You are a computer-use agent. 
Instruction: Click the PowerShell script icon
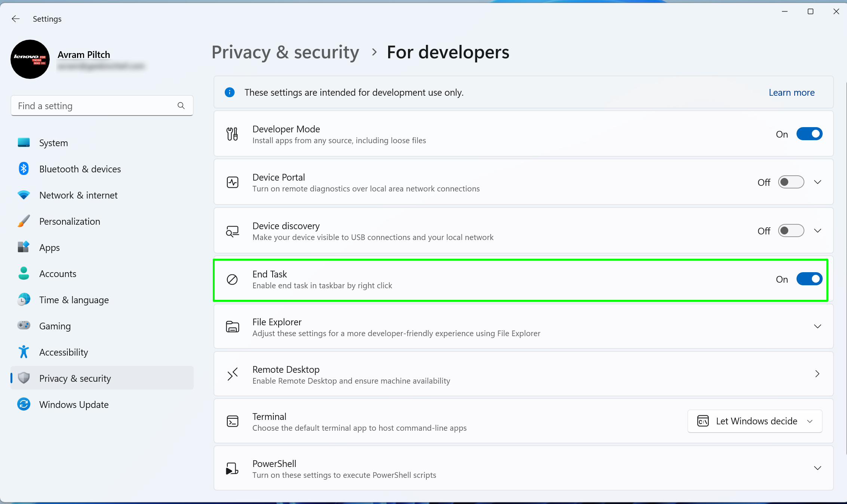(232, 468)
